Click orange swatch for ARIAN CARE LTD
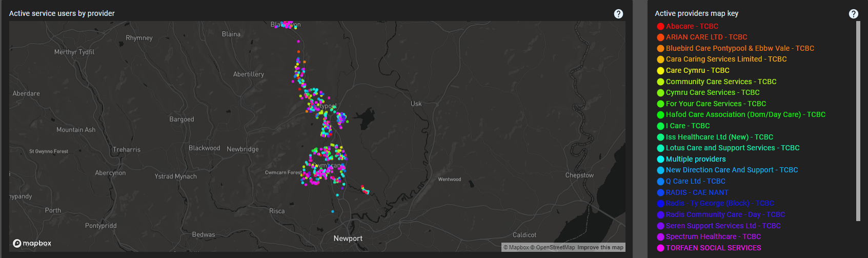 pyautogui.click(x=660, y=37)
